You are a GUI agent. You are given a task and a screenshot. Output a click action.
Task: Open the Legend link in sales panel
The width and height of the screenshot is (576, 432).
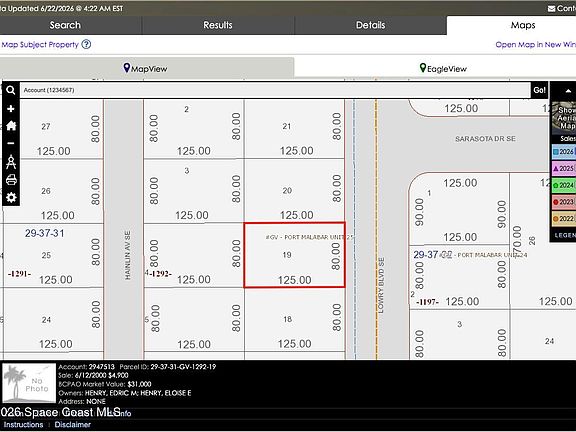tap(565, 235)
